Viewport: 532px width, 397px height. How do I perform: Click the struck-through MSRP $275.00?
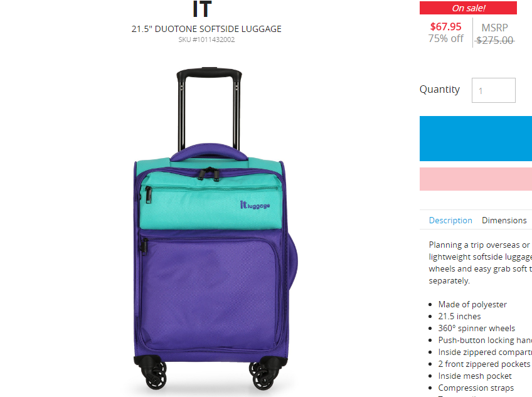(495, 40)
